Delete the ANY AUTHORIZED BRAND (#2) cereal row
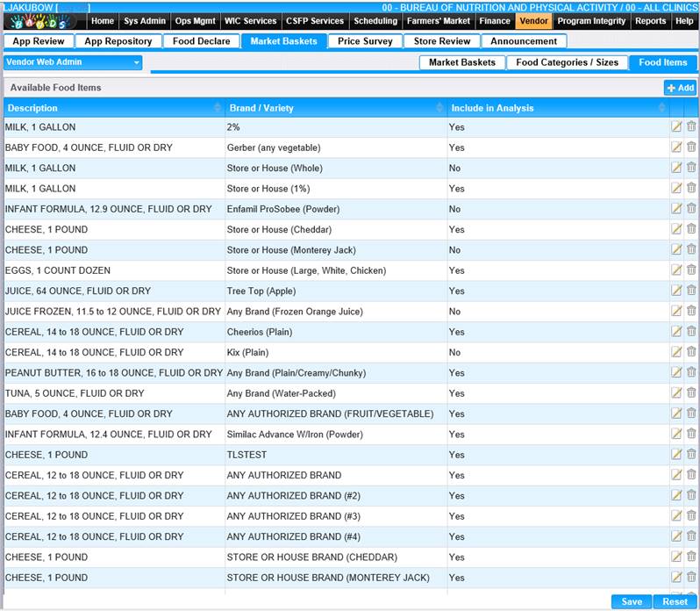The height and width of the screenshot is (611, 700). point(691,495)
